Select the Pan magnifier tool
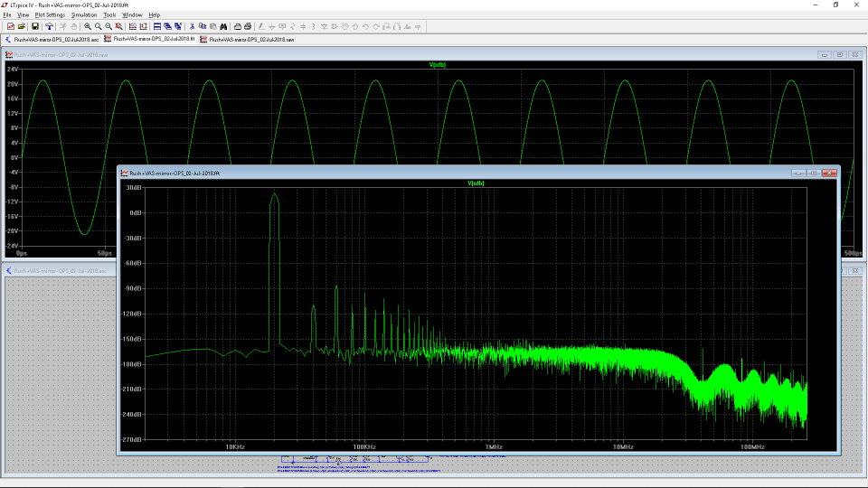This screenshot has height=488, width=868. [x=98, y=26]
